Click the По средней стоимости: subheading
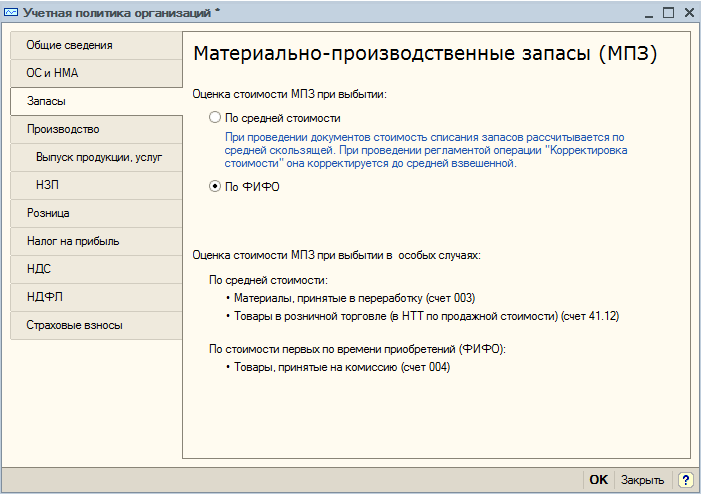This screenshot has width=701, height=494. [268, 280]
